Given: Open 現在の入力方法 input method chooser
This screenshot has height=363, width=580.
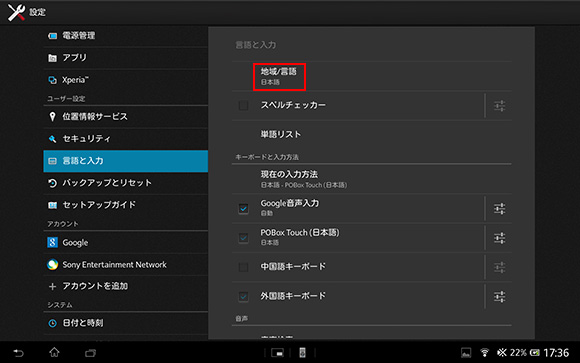Looking at the screenshot, I should [x=372, y=179].
